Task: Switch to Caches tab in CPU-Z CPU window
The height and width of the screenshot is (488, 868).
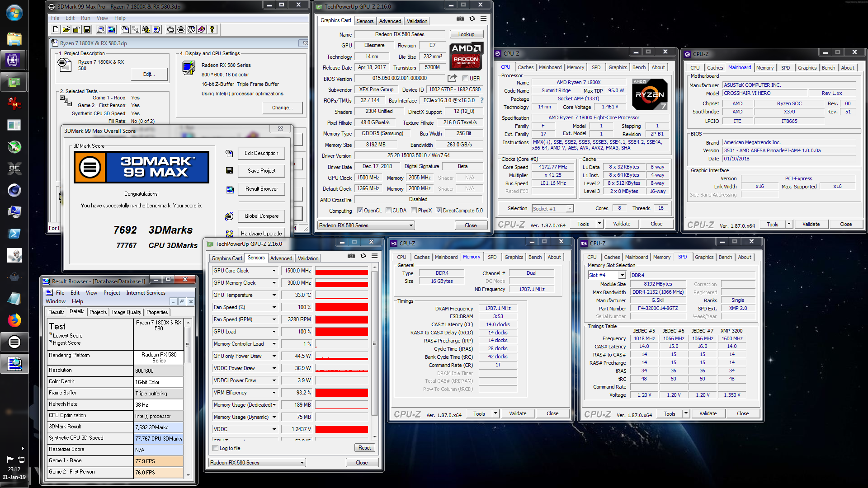Action: tap(525, 67)
